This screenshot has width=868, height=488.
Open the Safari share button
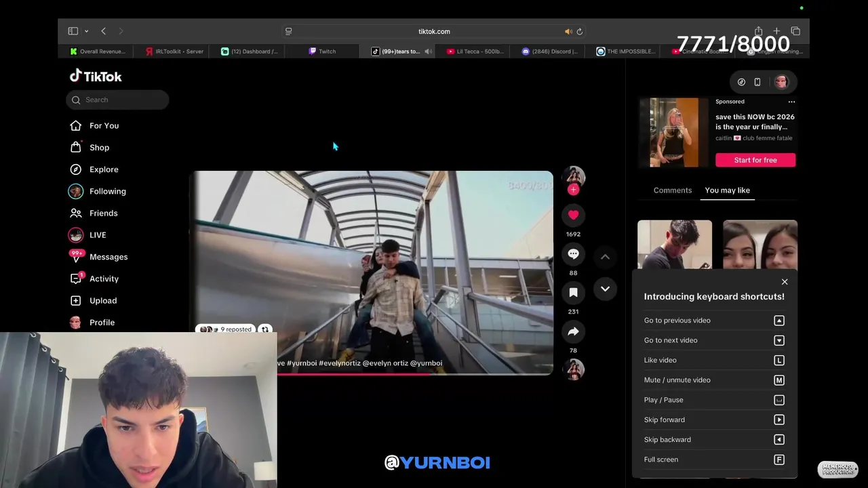point(758,31)
